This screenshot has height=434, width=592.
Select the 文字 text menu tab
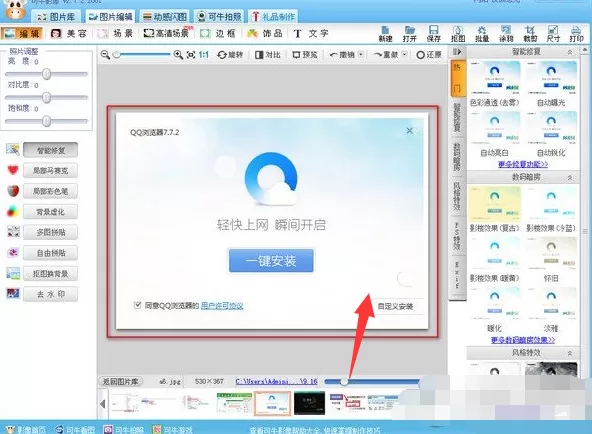(311, 34)
